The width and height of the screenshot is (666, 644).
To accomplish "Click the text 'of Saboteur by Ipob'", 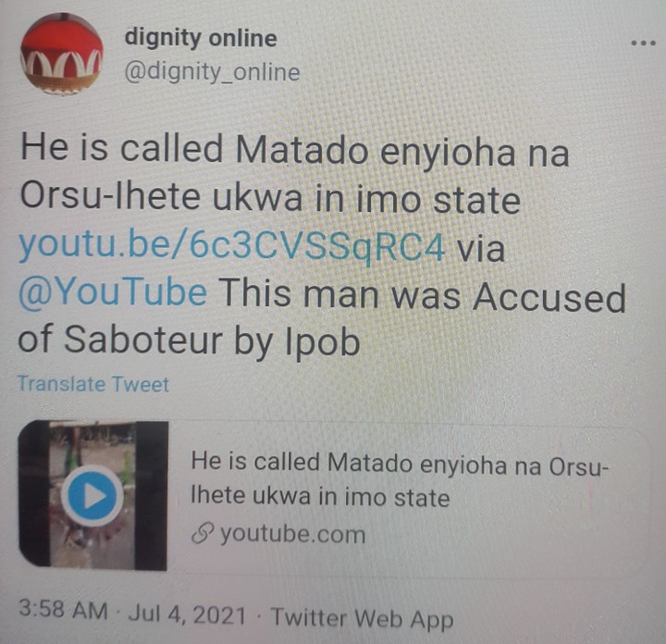I will pyautogui.click(x=189, y=341).
